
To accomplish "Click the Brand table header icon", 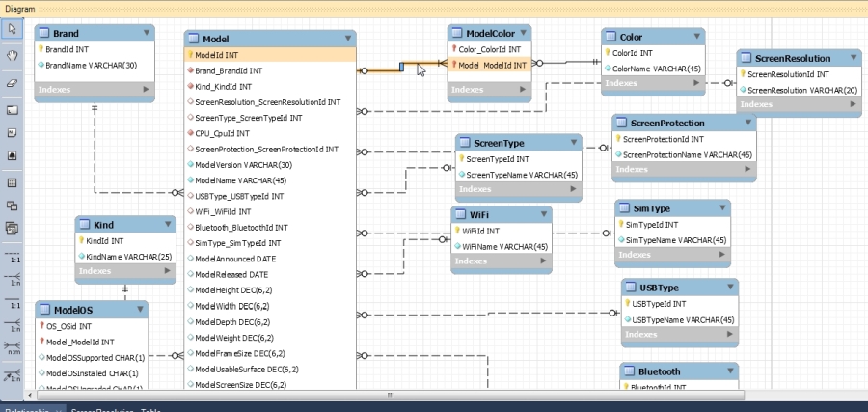I will coord(43,33).
